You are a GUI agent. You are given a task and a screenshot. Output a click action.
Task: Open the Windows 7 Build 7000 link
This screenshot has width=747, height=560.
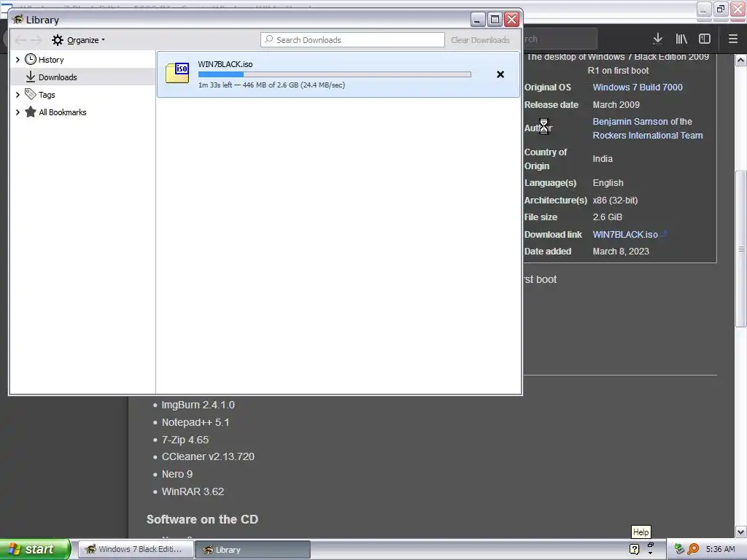[x=638, y=87]
